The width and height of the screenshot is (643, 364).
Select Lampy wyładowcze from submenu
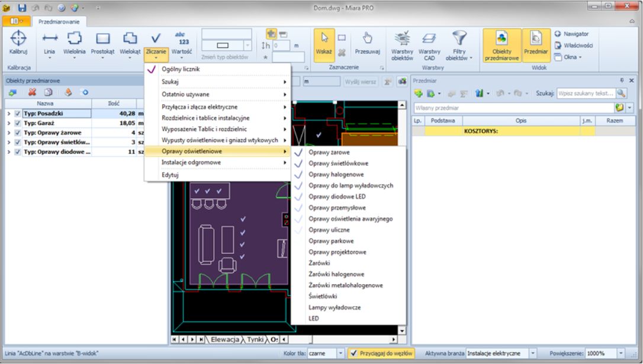click(349, 307)
